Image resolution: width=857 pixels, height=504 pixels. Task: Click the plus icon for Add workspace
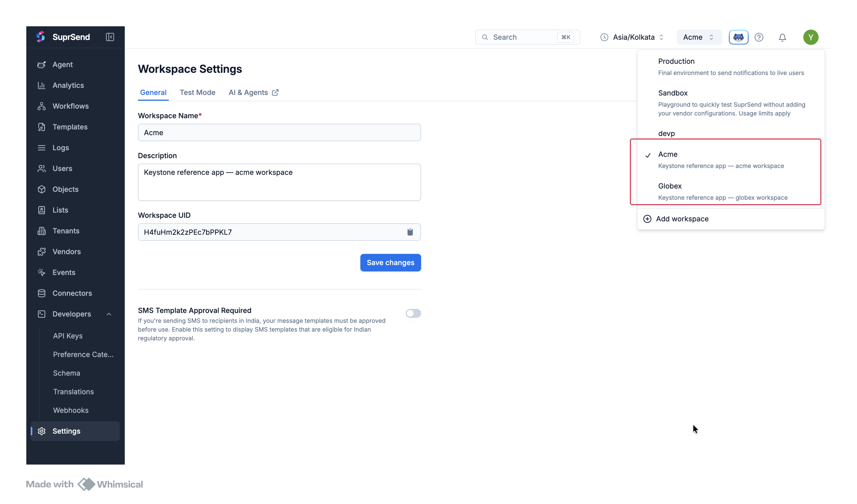[x=647, y=219]
